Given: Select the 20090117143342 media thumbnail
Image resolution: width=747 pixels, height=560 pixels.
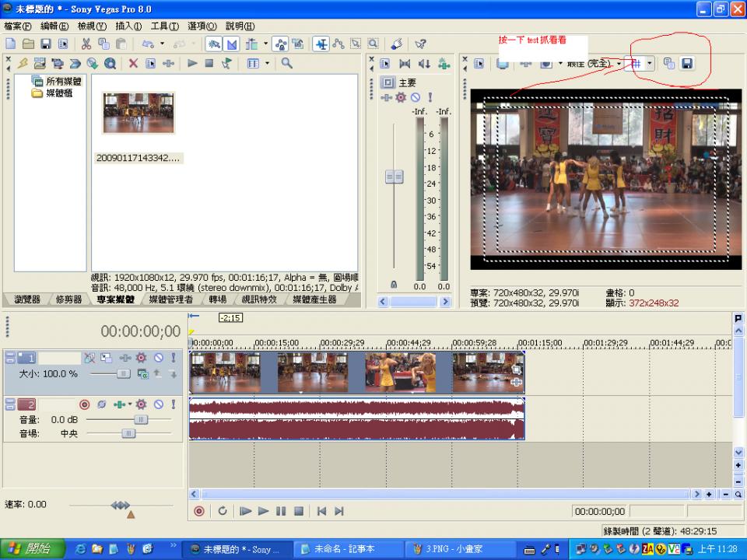Looking at the screenshot, I should coord(139,114).
